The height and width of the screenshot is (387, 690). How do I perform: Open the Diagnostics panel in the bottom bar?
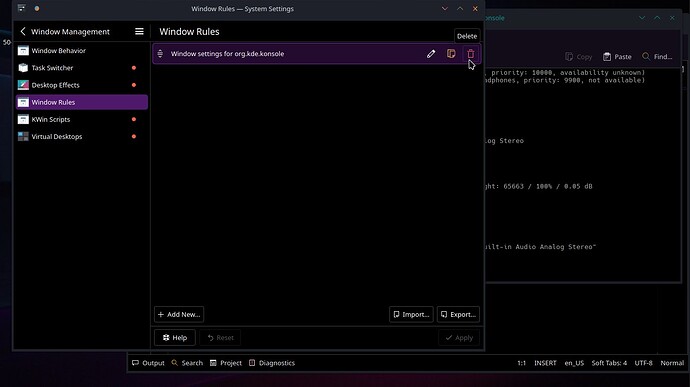click(272, 363)
